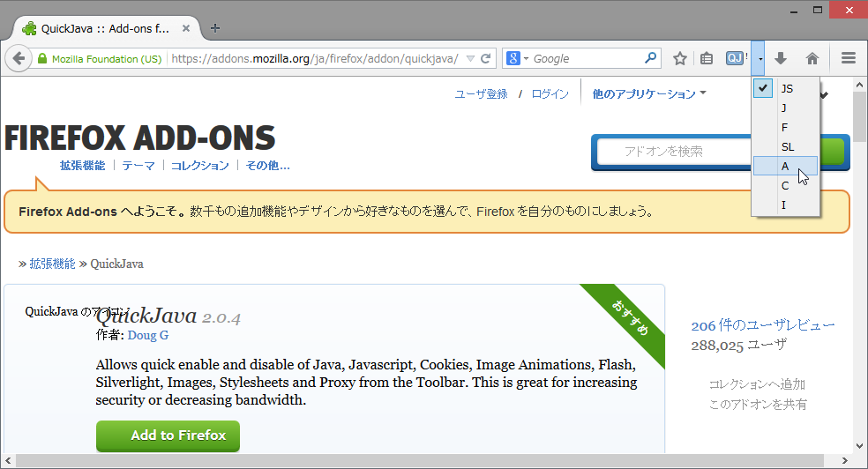This screenshot has height=469, width=868.
Task: Click the horizontal scrollbar right arrow
Action: coord(845,460)
